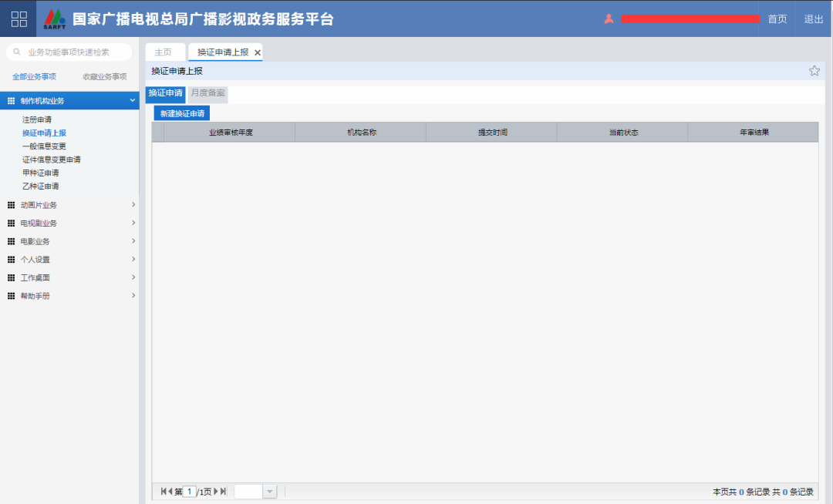Go to next page in pagination

(216, 491)
